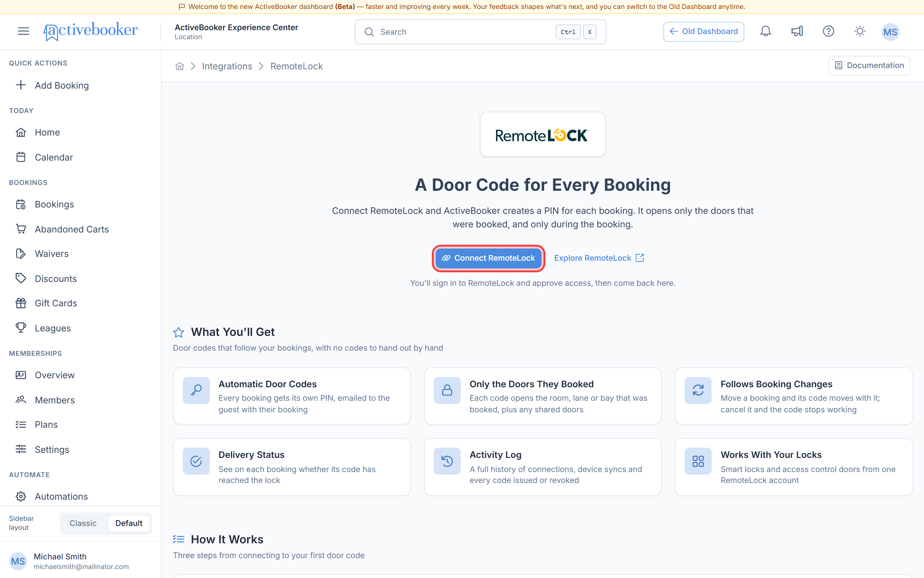Switch to Old Dashboard
The image size is (924, 578).
(703, 31)
